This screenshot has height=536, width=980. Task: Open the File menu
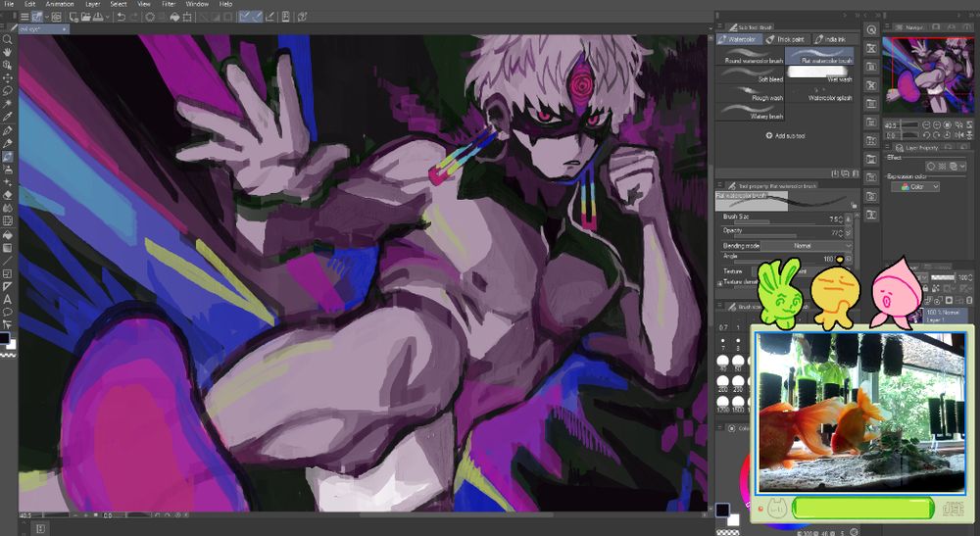click(9, 4)
